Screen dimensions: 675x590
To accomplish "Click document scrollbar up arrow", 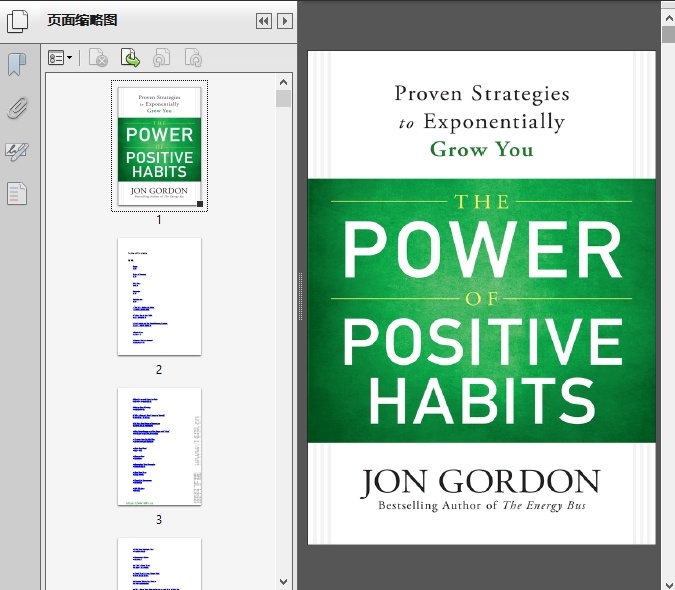I will click(669, 18).
